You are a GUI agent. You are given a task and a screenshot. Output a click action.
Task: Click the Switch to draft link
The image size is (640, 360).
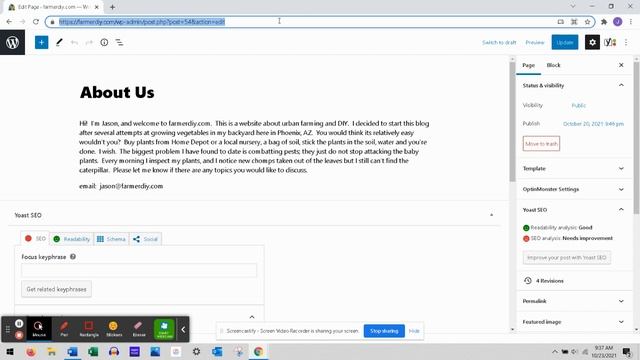click(499, 42)
